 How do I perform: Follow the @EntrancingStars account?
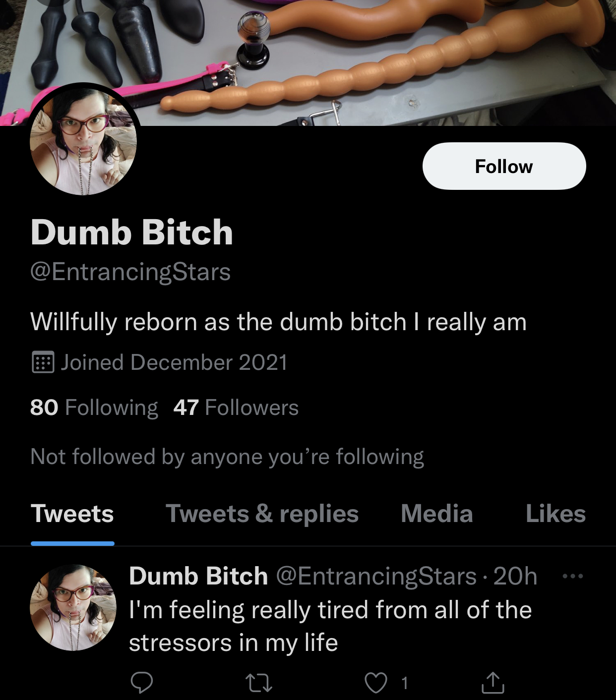point(504,166)
